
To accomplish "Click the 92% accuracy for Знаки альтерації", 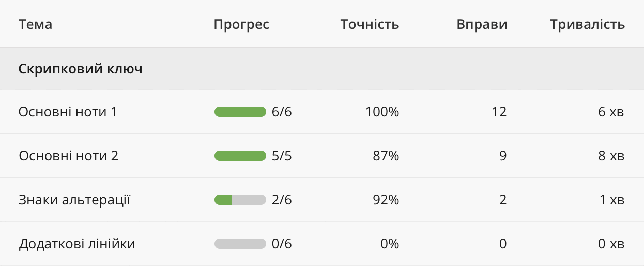I will click(386, 200).
